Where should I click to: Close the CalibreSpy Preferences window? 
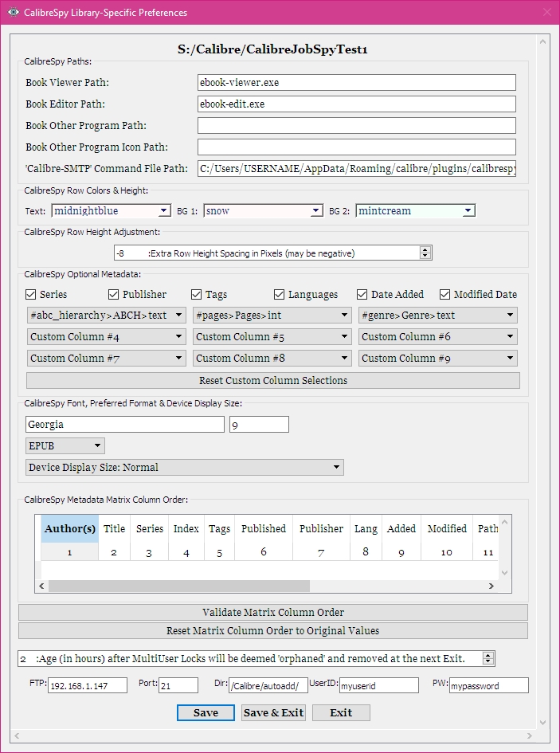tap(547, 13)
